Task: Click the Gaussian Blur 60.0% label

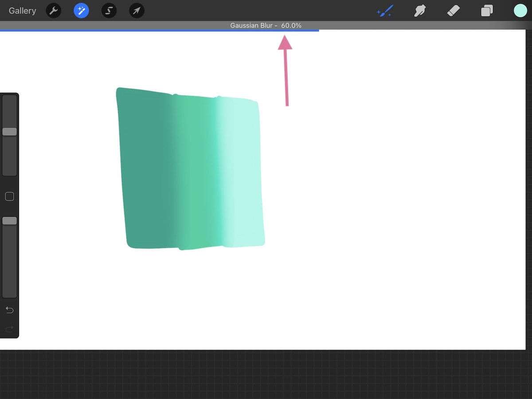Action: pos(266,25)
